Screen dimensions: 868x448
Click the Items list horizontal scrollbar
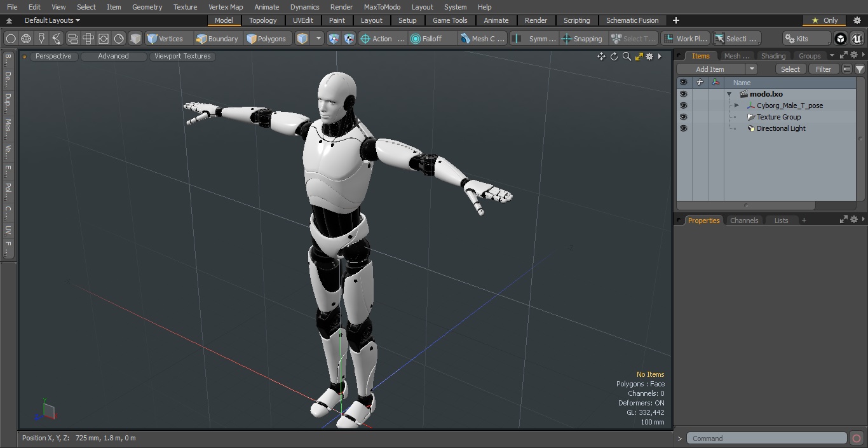pos(746,205)
